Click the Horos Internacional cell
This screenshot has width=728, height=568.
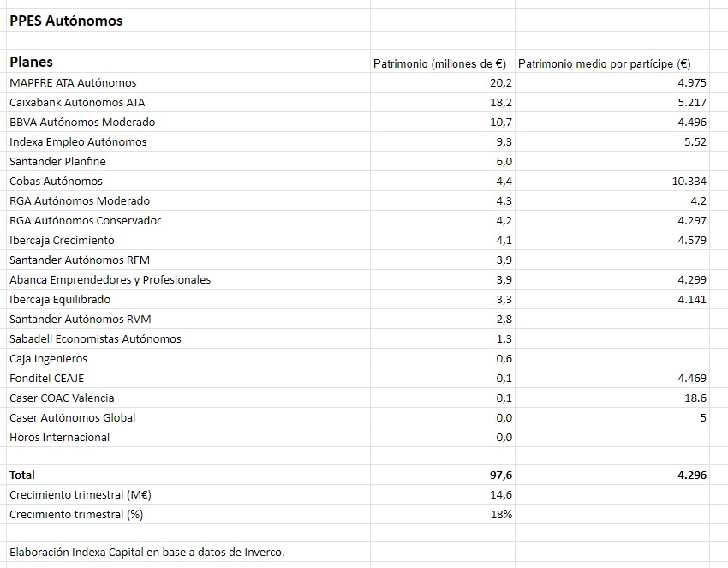pos(59,437)
